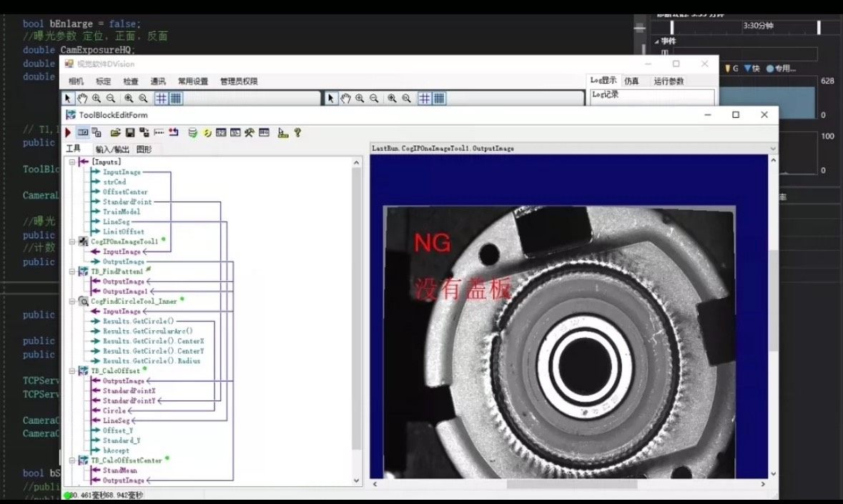Toggle the fine grid icon in left DVision toolbar
This screenshot has height=504, width=843.
175,99
